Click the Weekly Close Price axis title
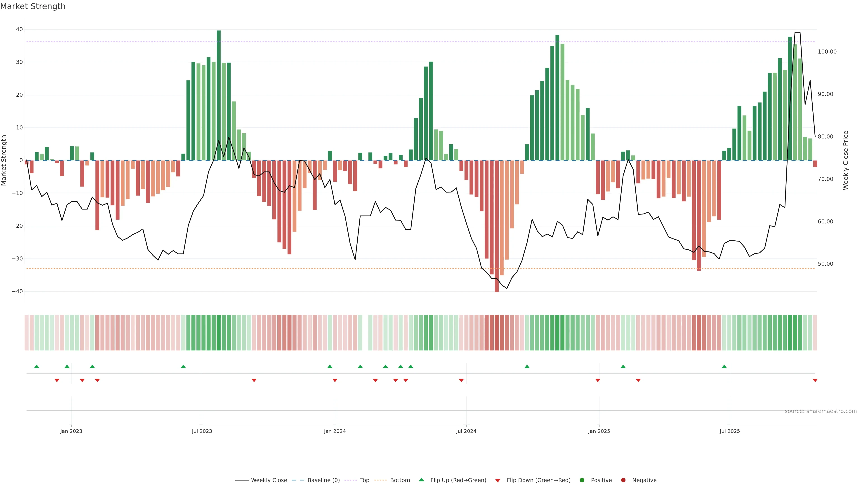 (845, 160)
